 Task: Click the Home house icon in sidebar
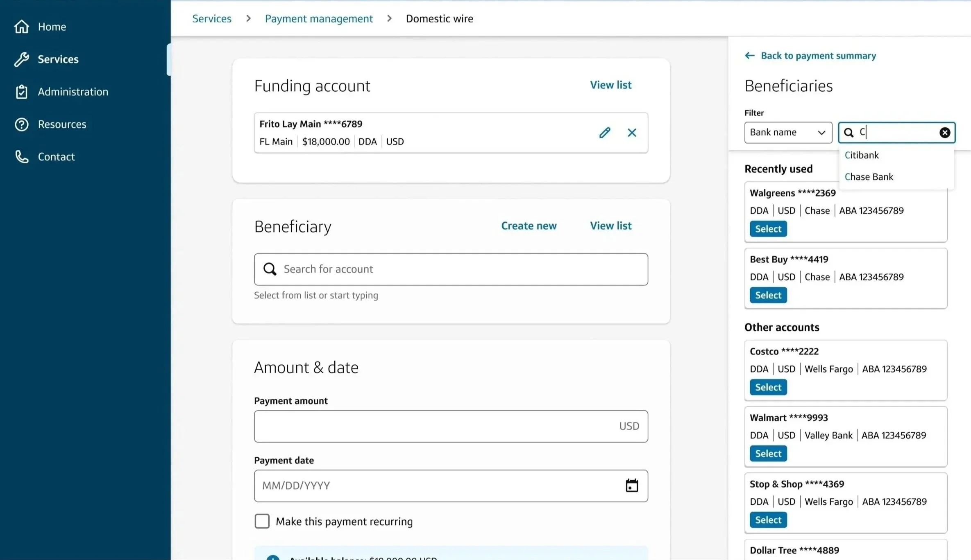pyautogui.click(x=22, y=27)
